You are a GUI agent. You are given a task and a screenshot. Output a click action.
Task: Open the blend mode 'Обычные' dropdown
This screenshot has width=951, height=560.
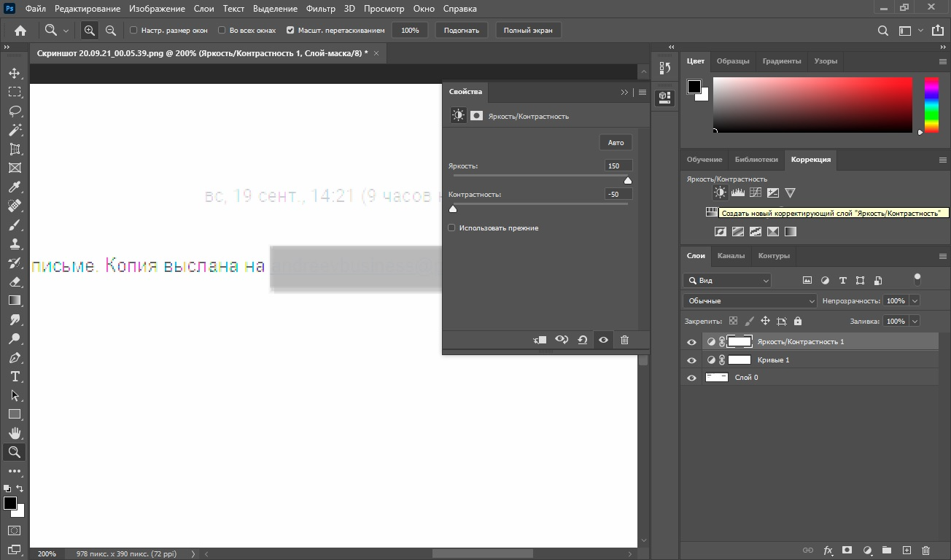pos(750,300)
